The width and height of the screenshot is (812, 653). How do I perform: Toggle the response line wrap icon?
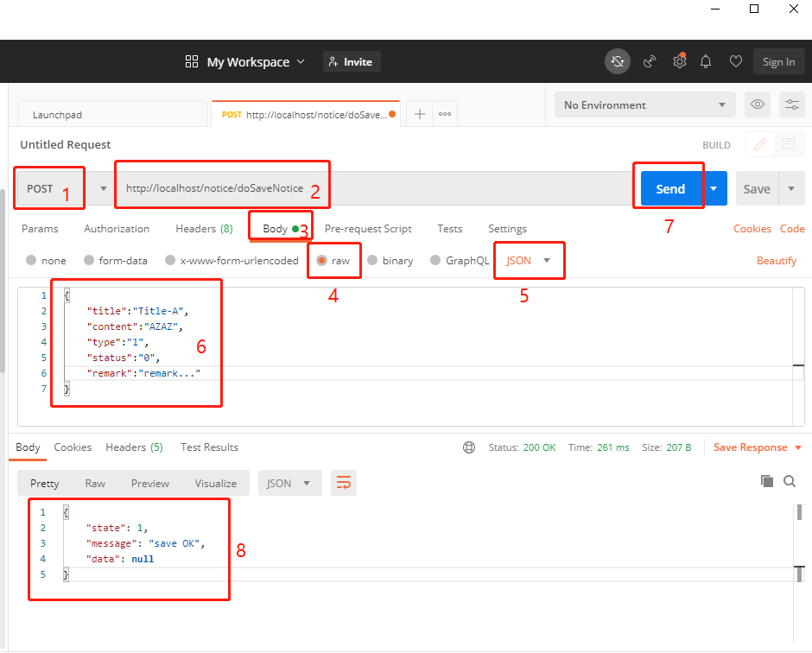point(344,483)
